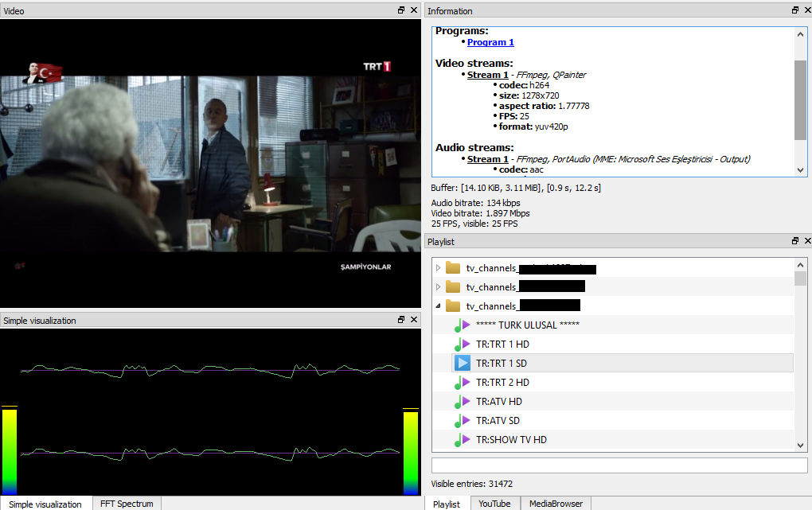The height and width of the screenshot is (510, 812).
Task: Select the TR:SHOW TV HD channel
Action: [511, 440]
